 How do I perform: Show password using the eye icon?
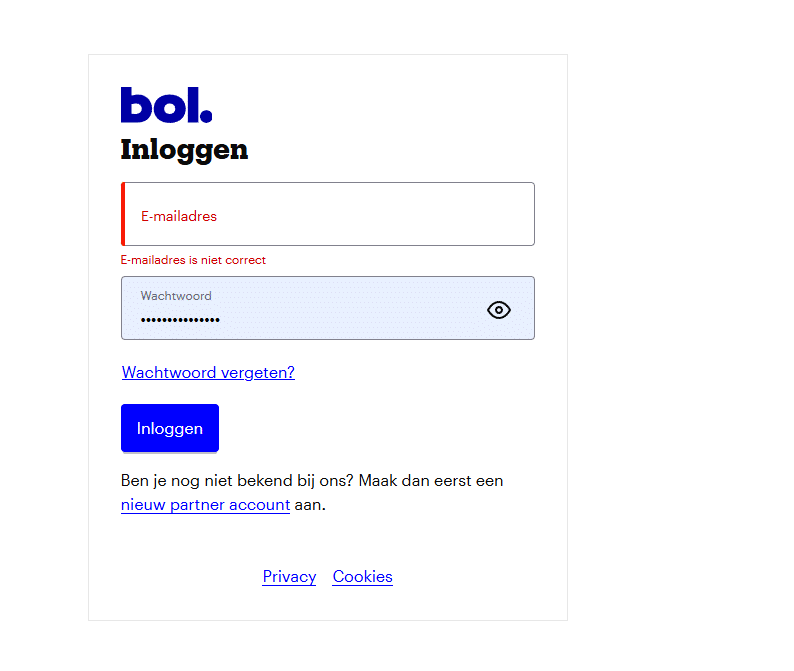[499, 309]
